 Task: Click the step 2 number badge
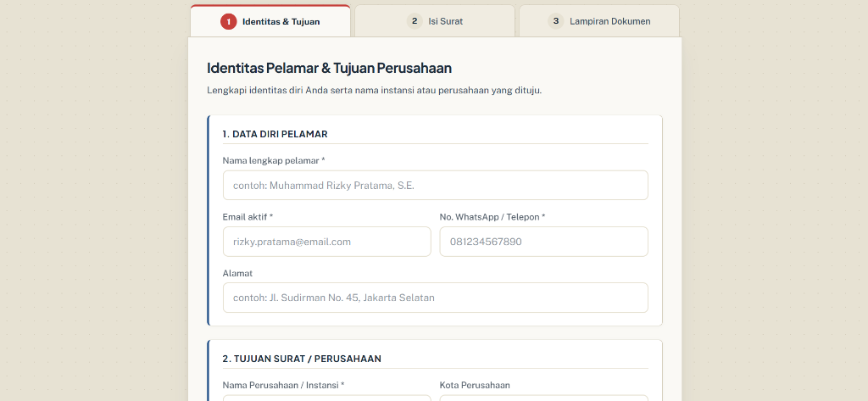click(x=414, y=21)
